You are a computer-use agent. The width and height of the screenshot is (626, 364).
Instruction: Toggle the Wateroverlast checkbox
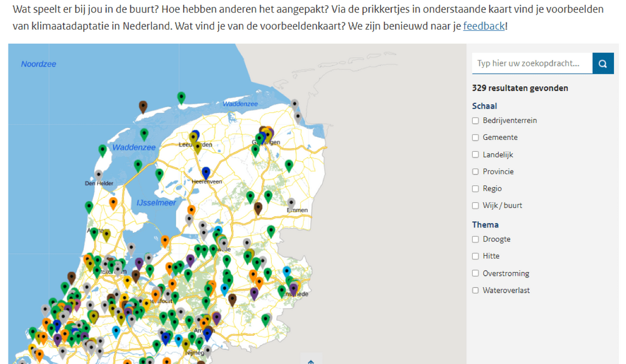(475, 290)
